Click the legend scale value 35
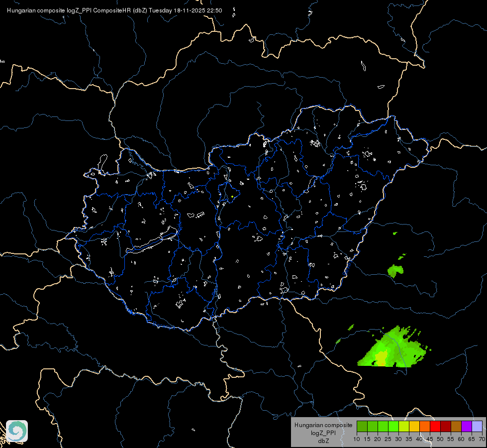The height and width of the screenshot is (448, 487). click(x=409, y=440)
